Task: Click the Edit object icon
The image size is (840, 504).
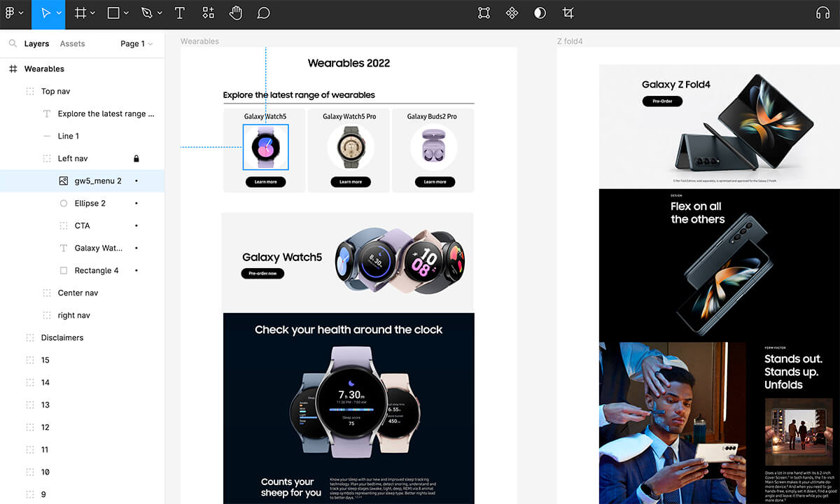Action: click(484, 13)
